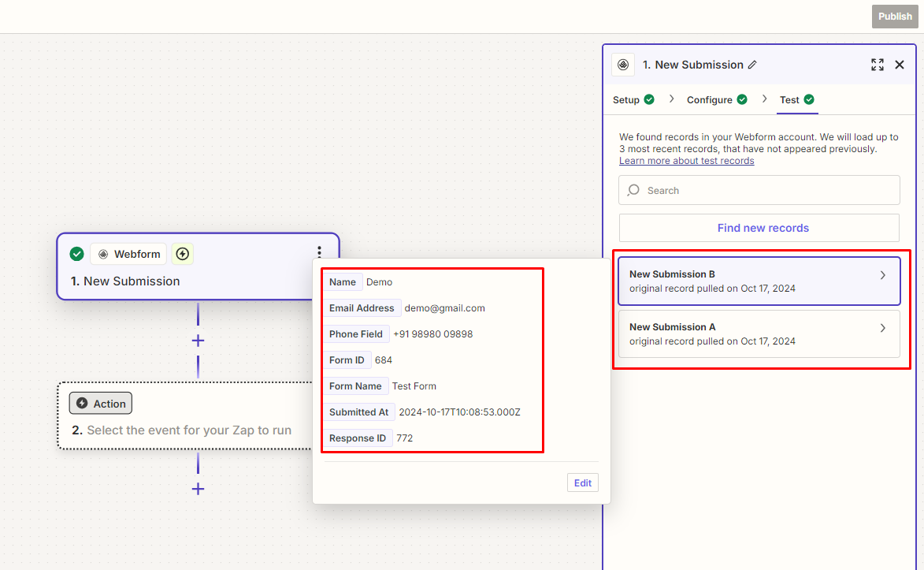Image resolution: width=924 pixels, height=570 pixels.
Task: Expand New Submission A chevron
Action: (883, 328)
